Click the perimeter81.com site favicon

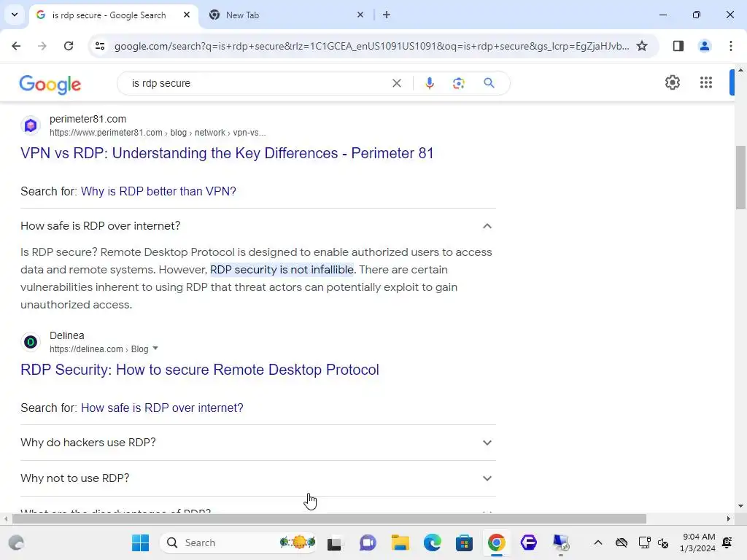tap(31, 125)
